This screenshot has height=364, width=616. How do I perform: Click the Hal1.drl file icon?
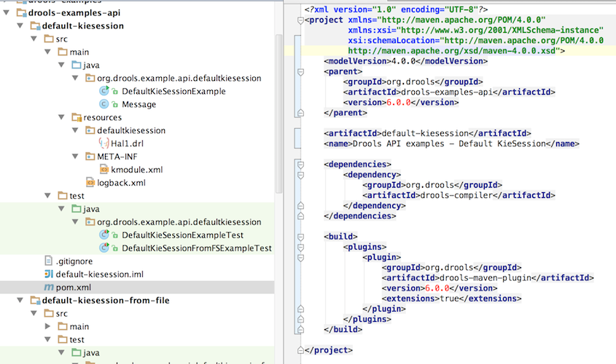tap(103, 143)
